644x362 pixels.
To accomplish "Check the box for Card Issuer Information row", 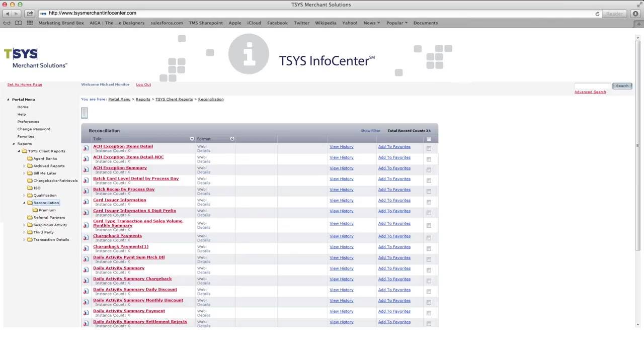I will 429,202.
